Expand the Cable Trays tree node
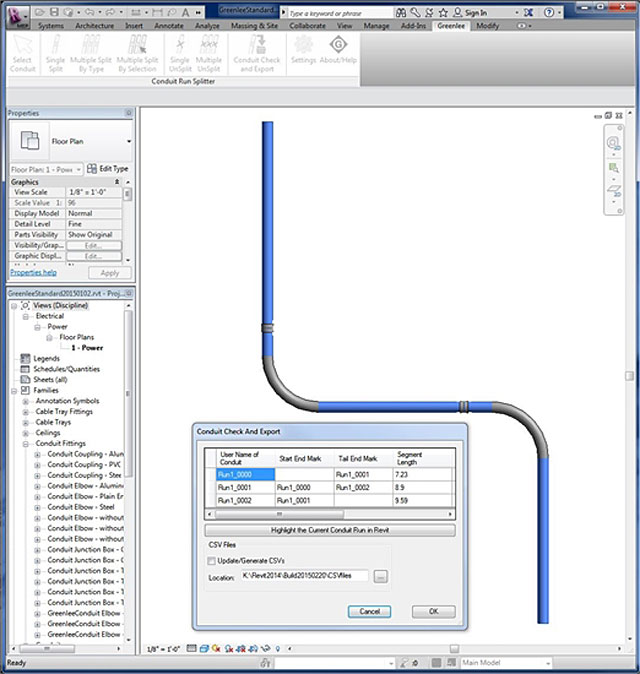The width and height of the screenshot is (640, 674). tap(26, 423)
